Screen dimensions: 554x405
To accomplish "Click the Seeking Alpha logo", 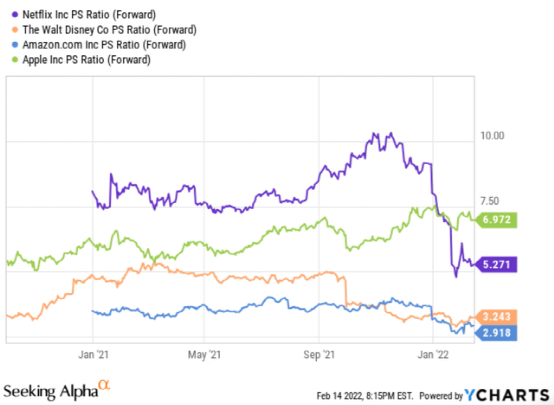I will 57,389.
